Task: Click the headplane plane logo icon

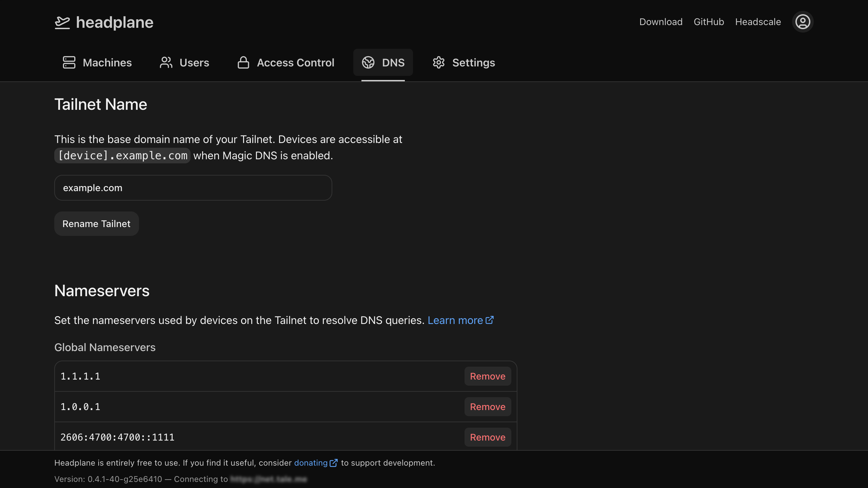Action: (x=62, y=22)
